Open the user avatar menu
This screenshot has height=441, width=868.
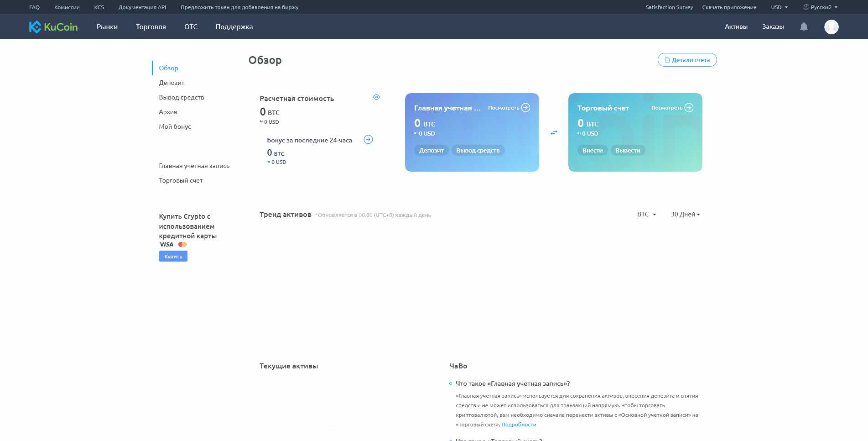coord(831,27)
